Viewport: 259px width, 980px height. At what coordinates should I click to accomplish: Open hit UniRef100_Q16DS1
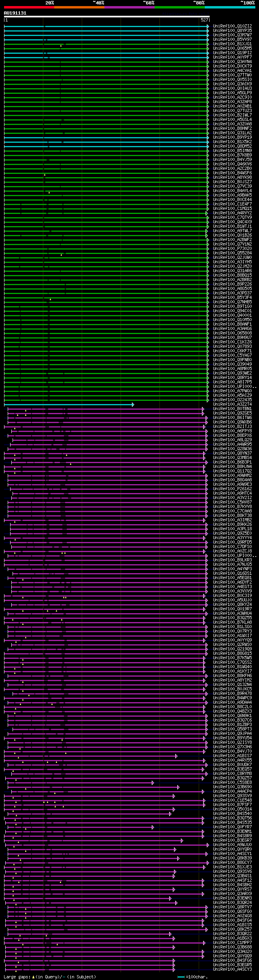232,573
